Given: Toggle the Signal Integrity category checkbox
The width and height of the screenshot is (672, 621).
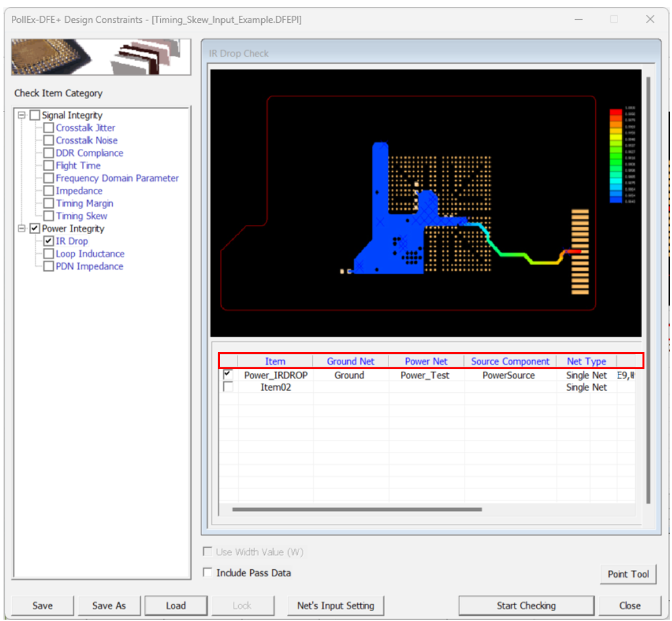Looking at the screenshot, I should point(35,115).
